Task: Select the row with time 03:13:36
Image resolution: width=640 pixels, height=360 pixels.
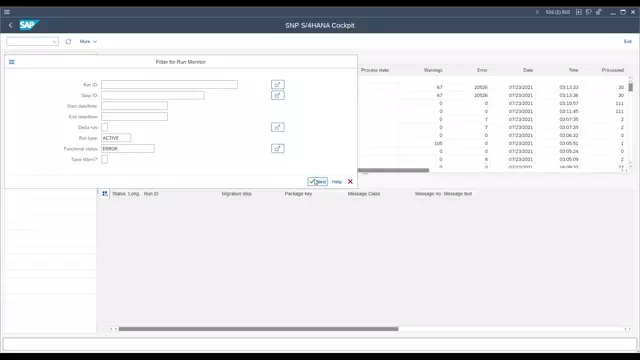Action: pyautogui.click(x=492, y=95)
